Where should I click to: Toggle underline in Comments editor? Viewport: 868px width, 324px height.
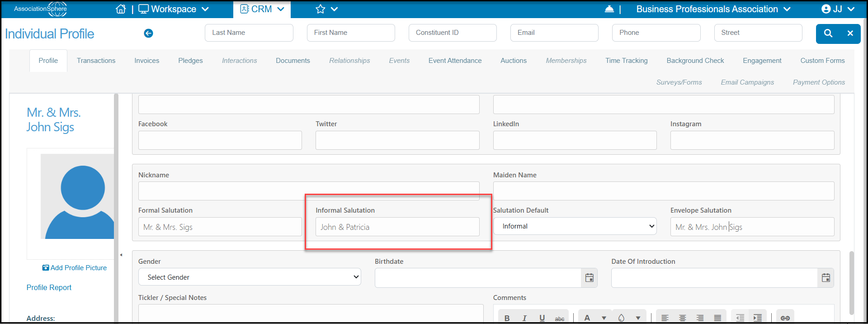(x=542, y=318)
